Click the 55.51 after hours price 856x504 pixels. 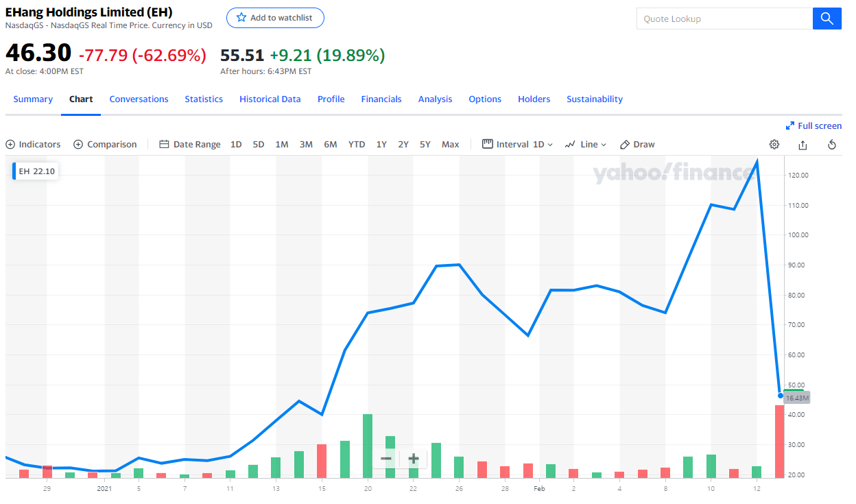(242, 55)
